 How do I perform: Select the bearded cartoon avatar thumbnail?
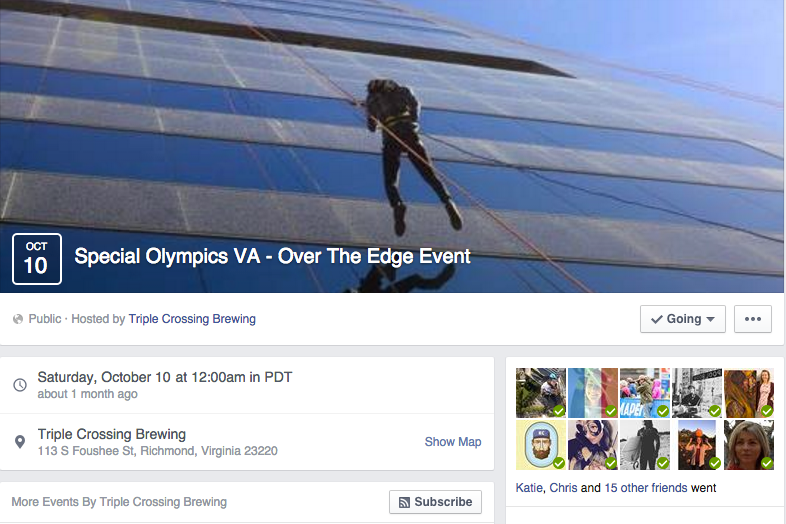(541, 445)
